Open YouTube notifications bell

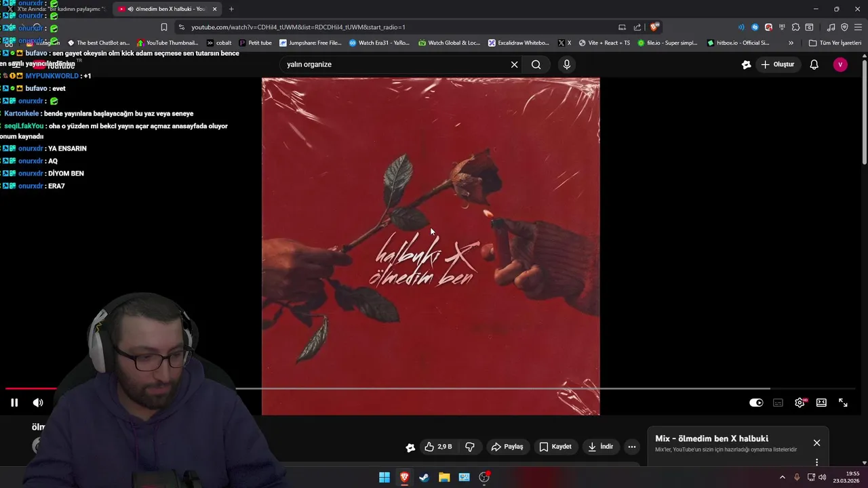point(814,64)
